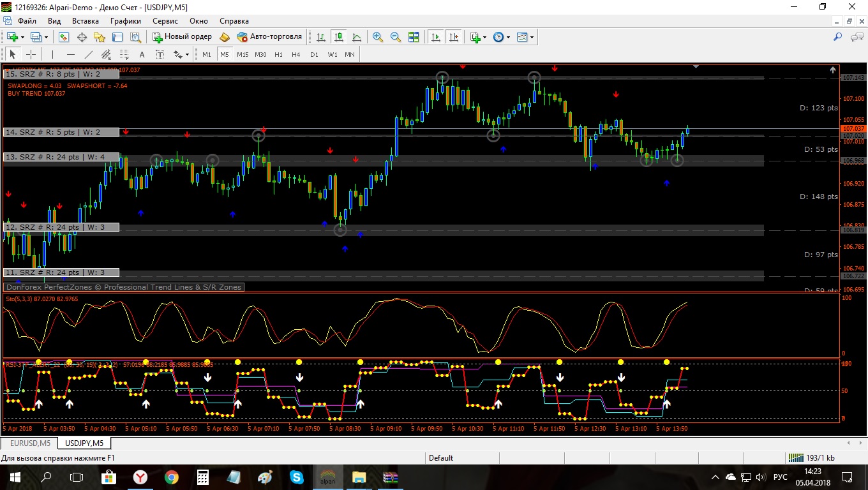868x490 pixels.
Task: Open the Графики menu
Action: [x=125, y=21]
